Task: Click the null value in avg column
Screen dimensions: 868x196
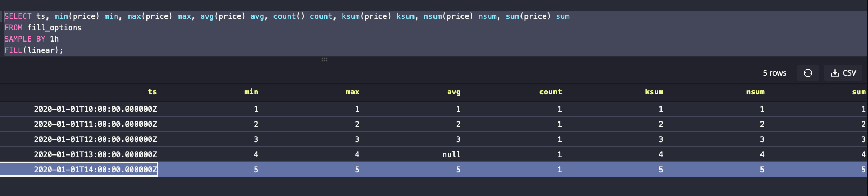Action: click(x=451, y=154)
